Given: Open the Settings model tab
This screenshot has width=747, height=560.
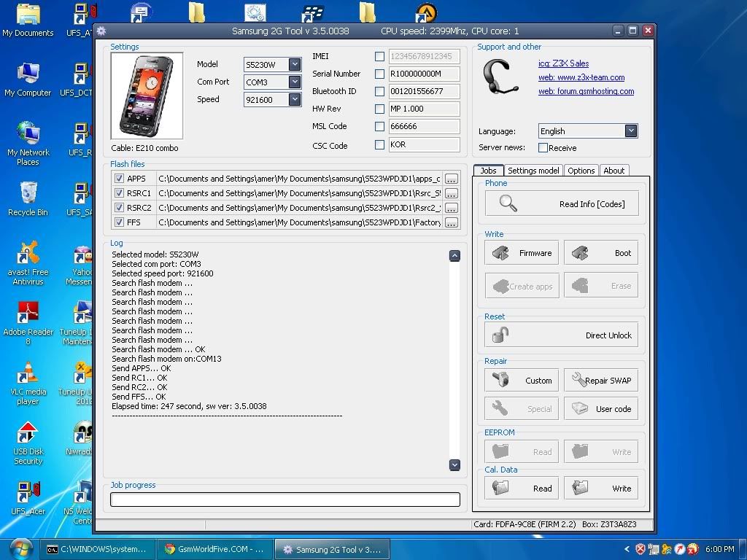Looking at the screenshot, I should coord(533,171).
